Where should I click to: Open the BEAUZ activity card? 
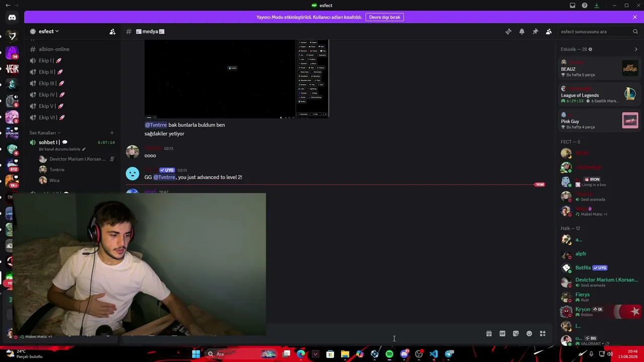[x=599, y=68]
